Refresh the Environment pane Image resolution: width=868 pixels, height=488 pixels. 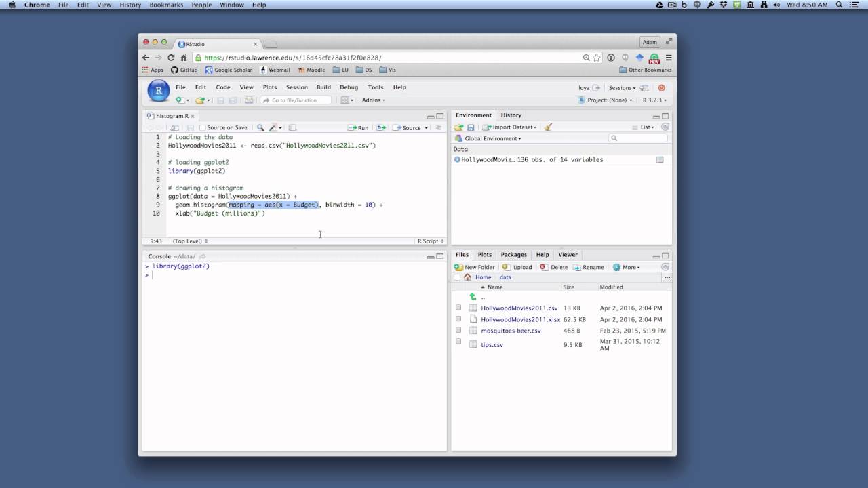point(665,127)
